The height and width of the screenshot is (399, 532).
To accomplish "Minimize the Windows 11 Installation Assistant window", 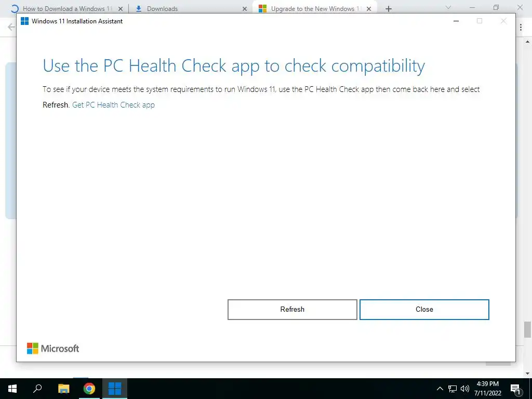I will point(456,21).
